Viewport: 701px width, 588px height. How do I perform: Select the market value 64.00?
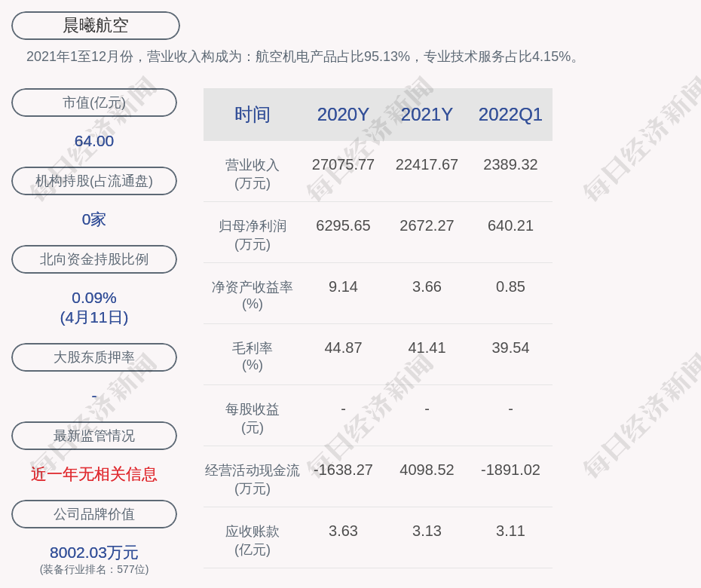click(94, 141)
